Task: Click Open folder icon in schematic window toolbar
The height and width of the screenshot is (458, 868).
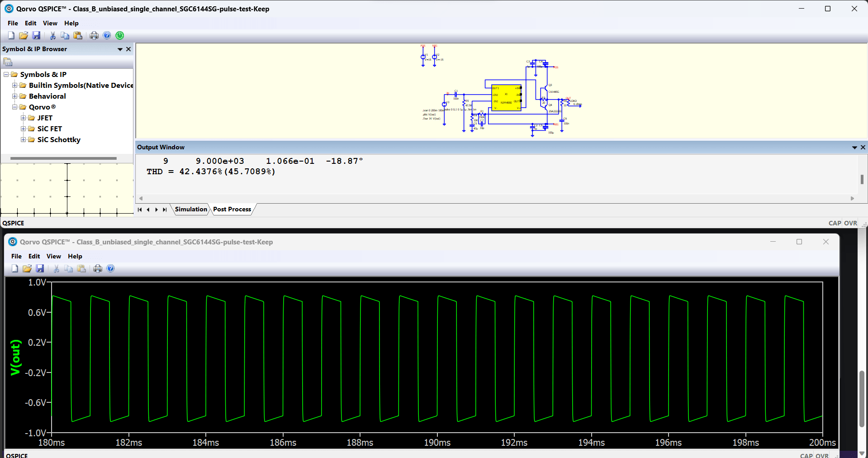Action: [24, 35]
